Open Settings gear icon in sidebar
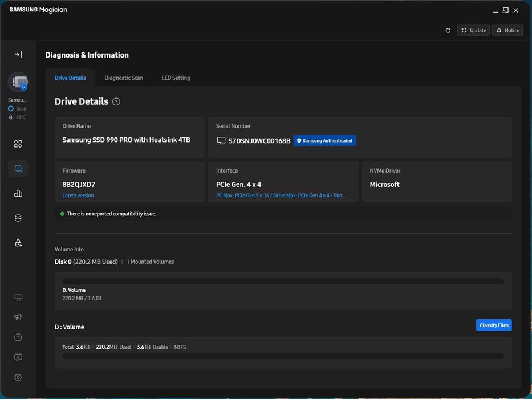Image resolution: width=532 pixels, height=399 pixels. click(x=18, y=377)
